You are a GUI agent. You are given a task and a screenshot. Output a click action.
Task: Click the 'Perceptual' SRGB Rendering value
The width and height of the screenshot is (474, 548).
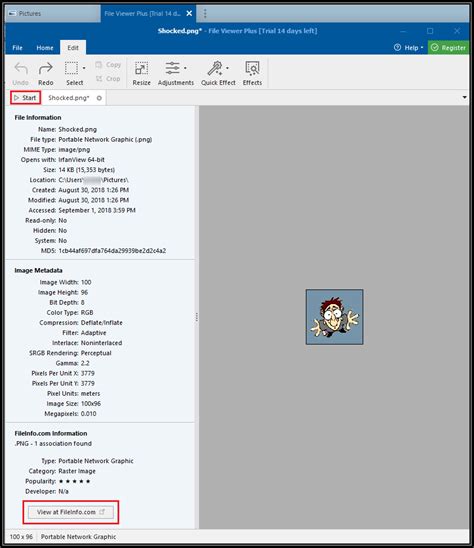pyautogui.click(x=96, y=353)
